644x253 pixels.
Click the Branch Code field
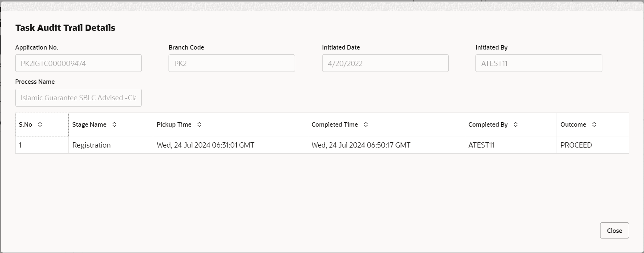pyautogui.click(x=232, y=63)
